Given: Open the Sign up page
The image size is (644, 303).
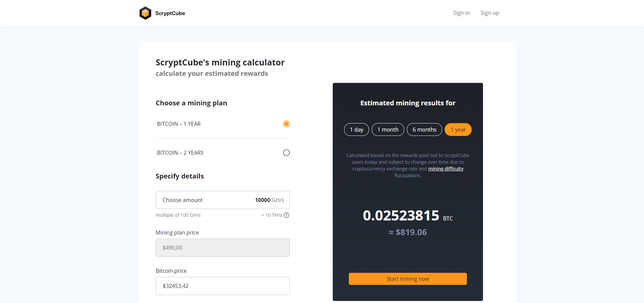Looking at the screenshot, I should tap(489, 13).
